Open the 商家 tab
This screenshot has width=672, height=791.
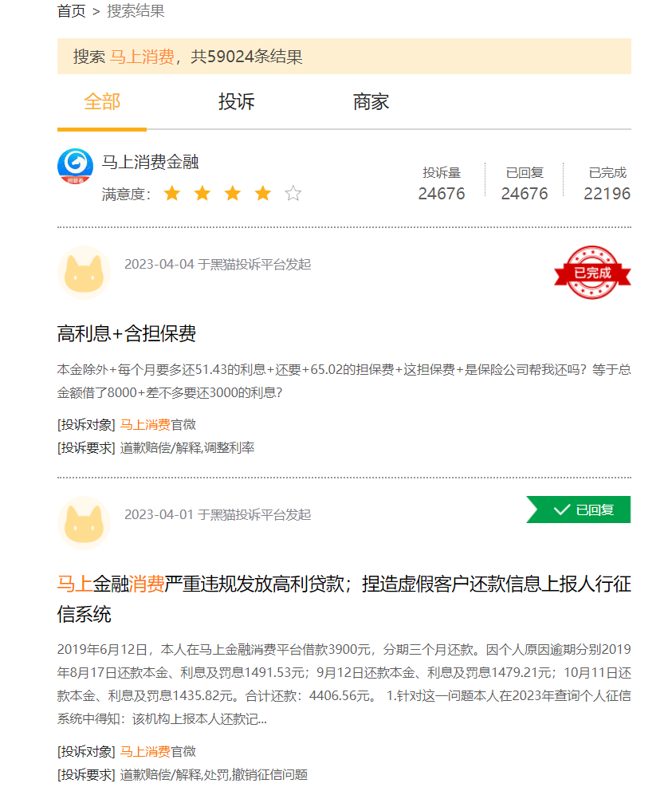pyautogui.click(x=371, y=102)
